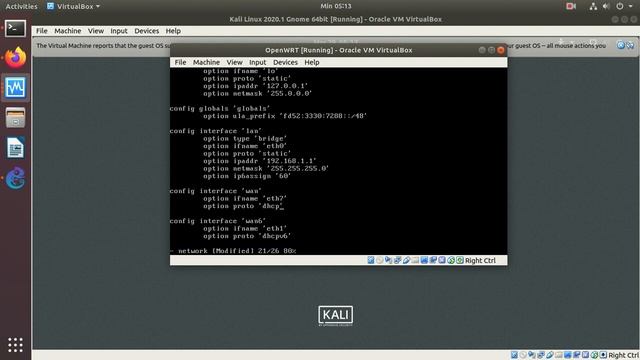Image resolution: width=640 pixels, height=360 pixels.
Task: Click keyboard capture indicator in Kali status bar
Action: [603, 355]
